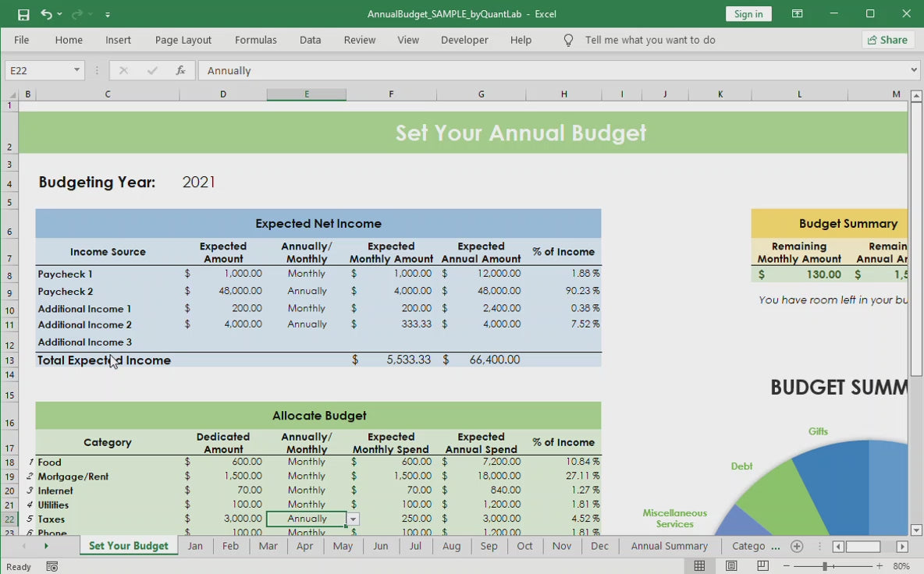This screenshot has width=924, height=574.
Task: Click the lightbulb Tell me icon
Action: tap(568, 40)
